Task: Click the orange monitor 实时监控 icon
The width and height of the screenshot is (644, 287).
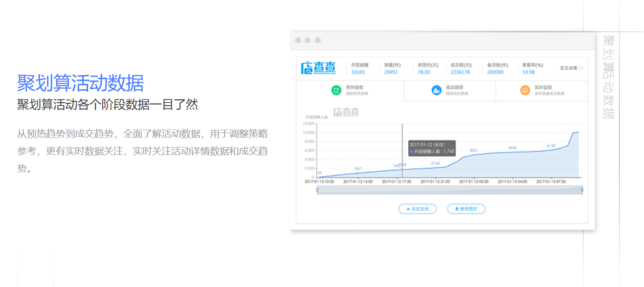Action: click(x=525, y=90)
